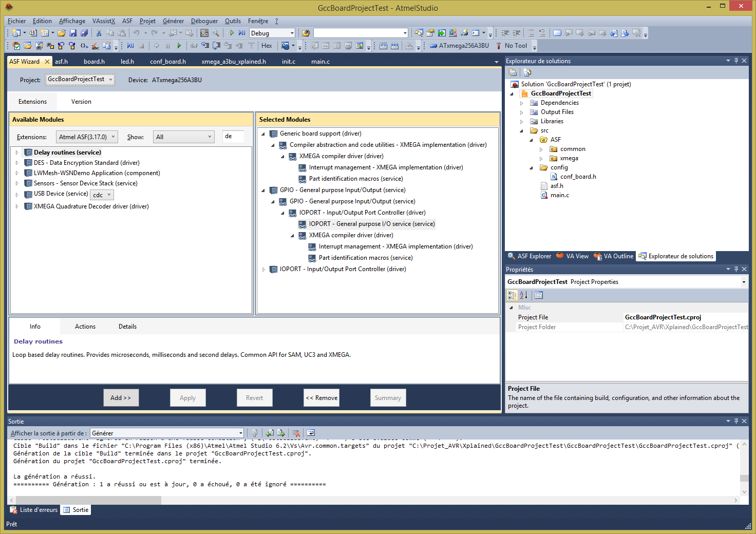The image size is (756, 534).
Task: Toggle Alphabetical sort in Propriétés panel
Action: [x=523, y=295]
